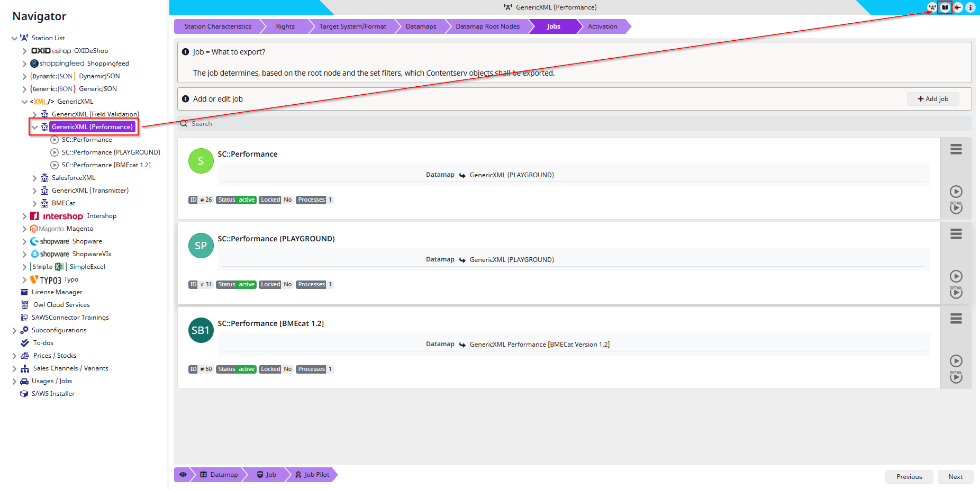The image size is (980, 489).
Task: Run the SC::Performance (PLAYGROUND) job play icon
Action: (956, 276)
